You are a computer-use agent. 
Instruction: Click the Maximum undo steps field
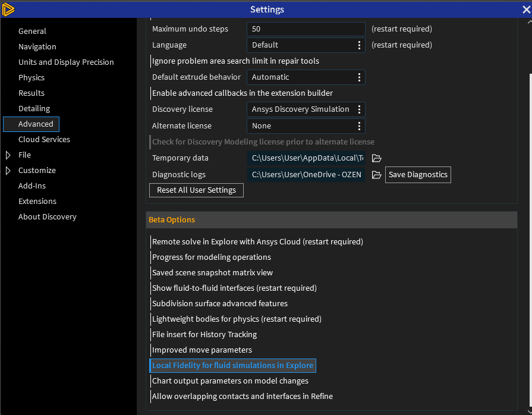306,29
